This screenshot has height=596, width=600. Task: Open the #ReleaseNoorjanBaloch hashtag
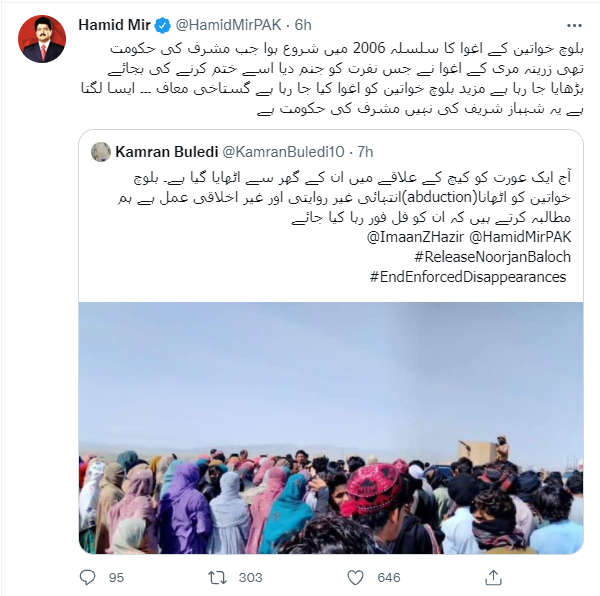coord(492,257)
